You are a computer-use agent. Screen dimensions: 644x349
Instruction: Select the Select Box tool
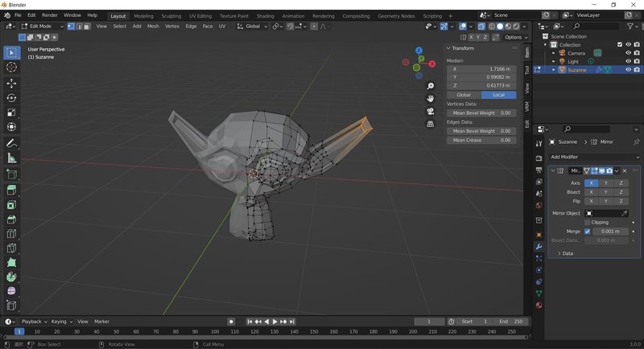[x=11, y=52]
